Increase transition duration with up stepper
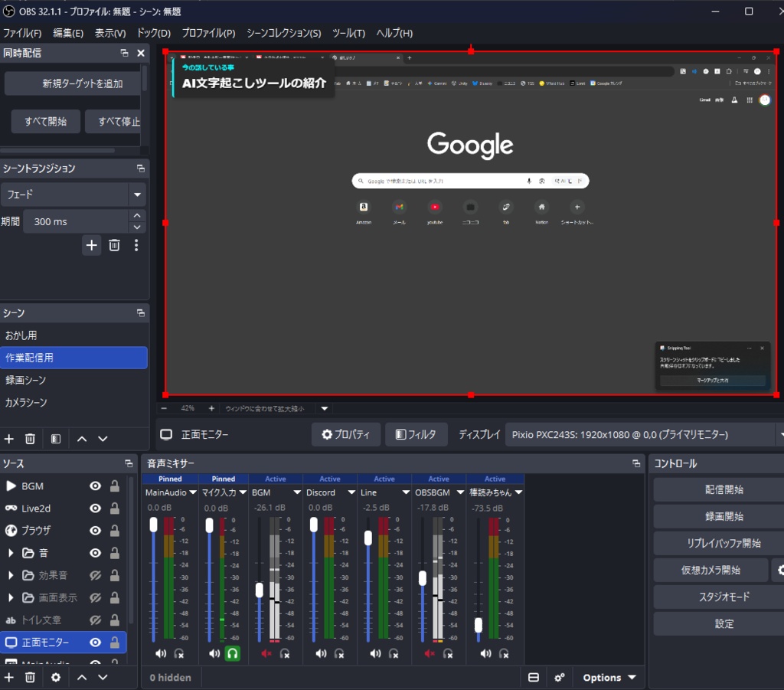 [x=137, y=215]
